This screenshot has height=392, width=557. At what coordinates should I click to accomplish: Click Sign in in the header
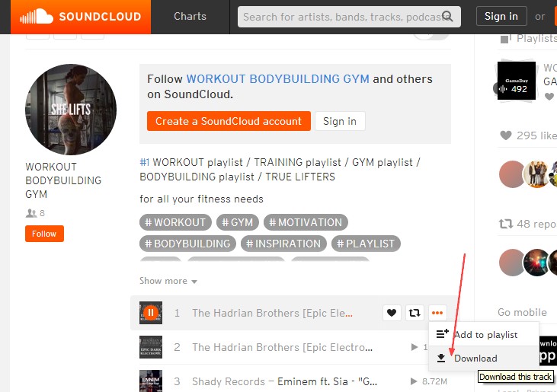(x=501, y=16)
